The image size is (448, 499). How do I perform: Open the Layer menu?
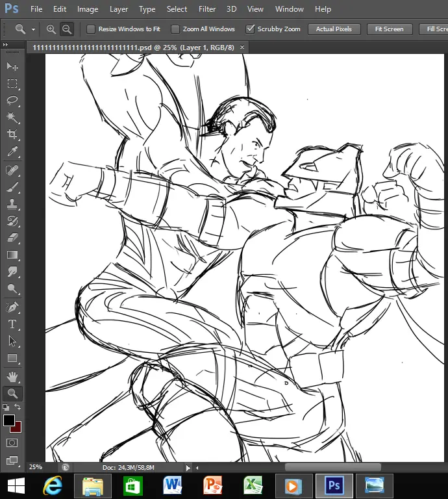[119, 9]
